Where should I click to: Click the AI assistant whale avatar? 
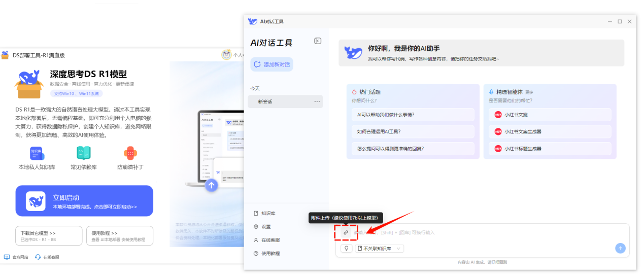pyautogui.click(x=353, y=52)
